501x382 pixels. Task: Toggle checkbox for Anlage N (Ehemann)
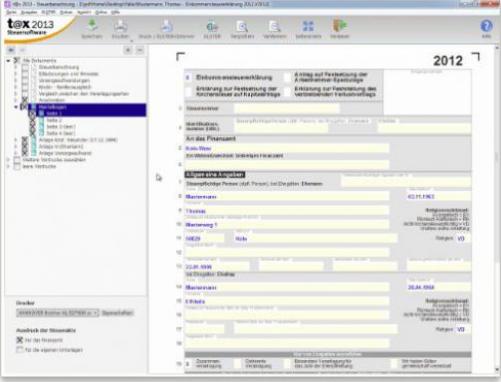click(25, 146)
